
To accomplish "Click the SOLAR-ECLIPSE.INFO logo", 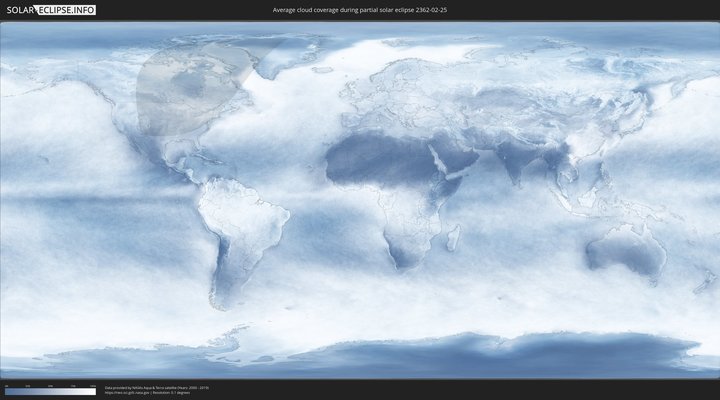I will pos(51,10).
